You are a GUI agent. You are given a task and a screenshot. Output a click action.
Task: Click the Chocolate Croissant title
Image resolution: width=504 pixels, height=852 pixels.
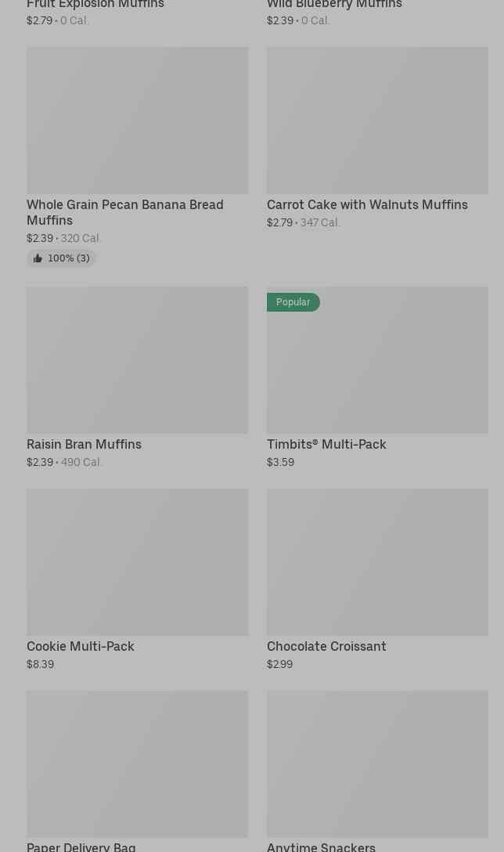(x=326, y=647)
